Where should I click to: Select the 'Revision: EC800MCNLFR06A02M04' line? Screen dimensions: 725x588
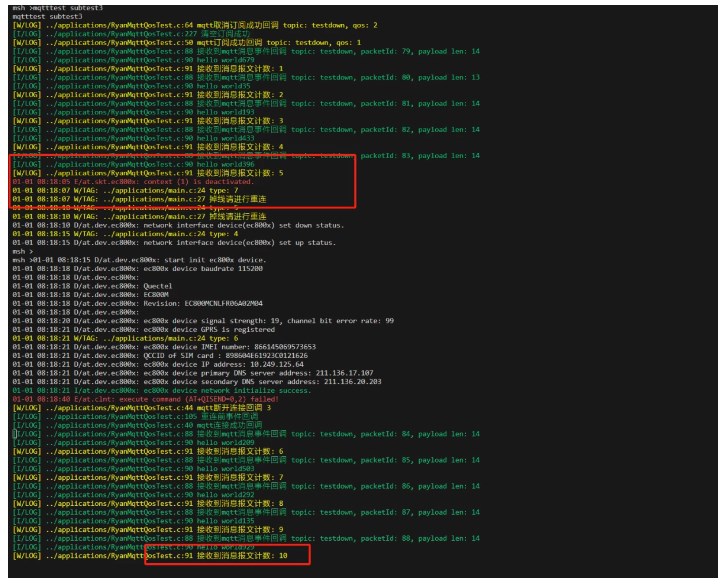[x=138, y=304]
